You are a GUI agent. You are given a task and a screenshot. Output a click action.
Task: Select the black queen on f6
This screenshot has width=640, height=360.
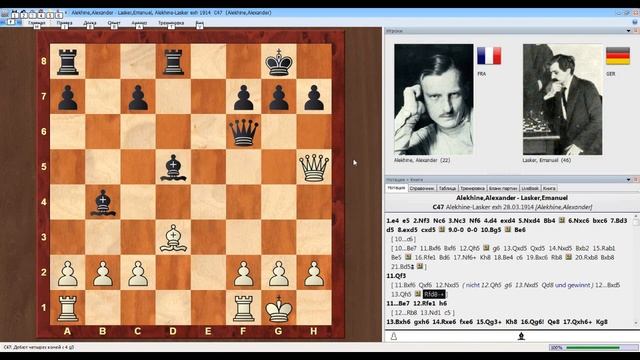pyautogui.click(x=244, y=132)
